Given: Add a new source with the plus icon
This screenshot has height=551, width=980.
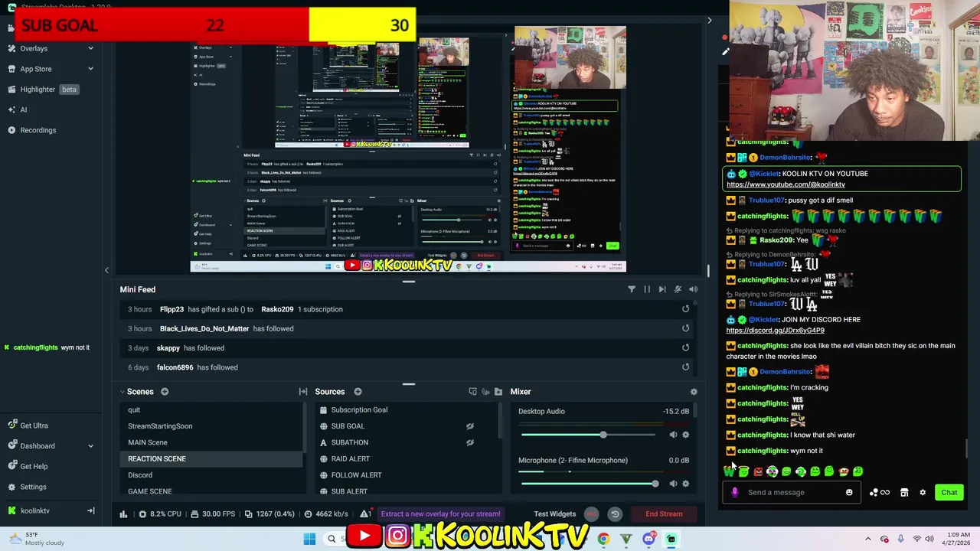Looking at the screenshot, I should coord(358,392).
